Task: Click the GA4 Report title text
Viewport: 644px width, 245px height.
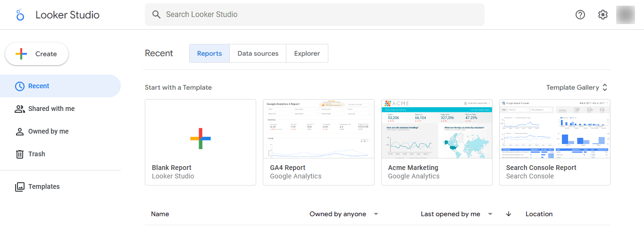Action: (x=288, y=168)
